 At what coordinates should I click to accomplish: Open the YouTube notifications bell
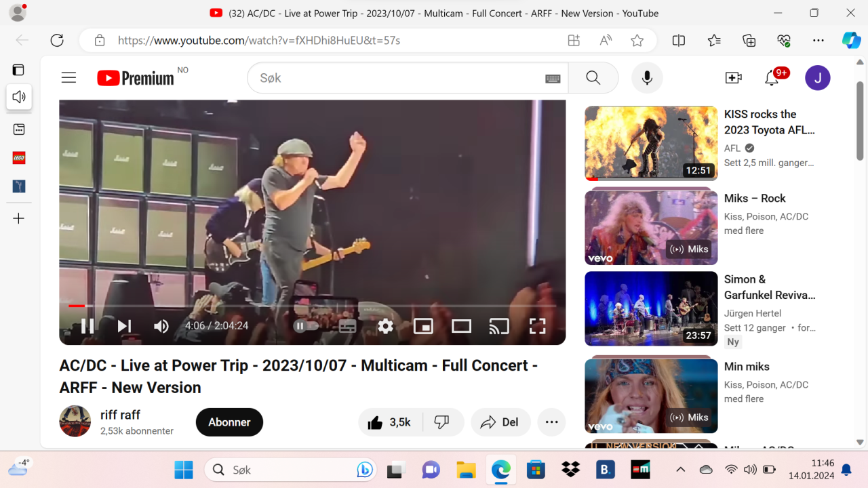click(x=772, y=78)
